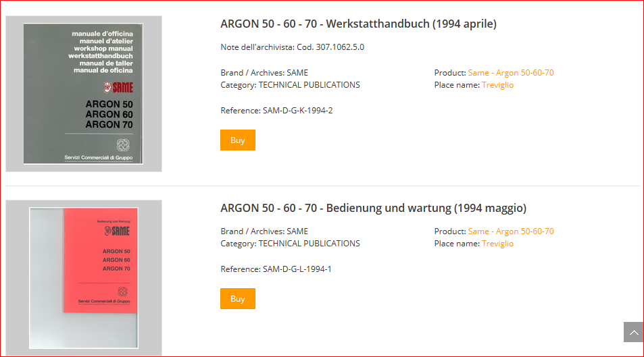The width and height of the screenshot is (644, 357).
Task: Open Treviglio place link under Bedienung item
Action: (x=497, y=244)
